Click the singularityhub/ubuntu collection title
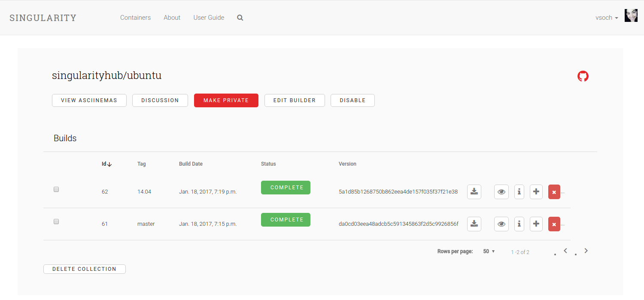This screenshot has width=644, height=300. pos(106,76)
